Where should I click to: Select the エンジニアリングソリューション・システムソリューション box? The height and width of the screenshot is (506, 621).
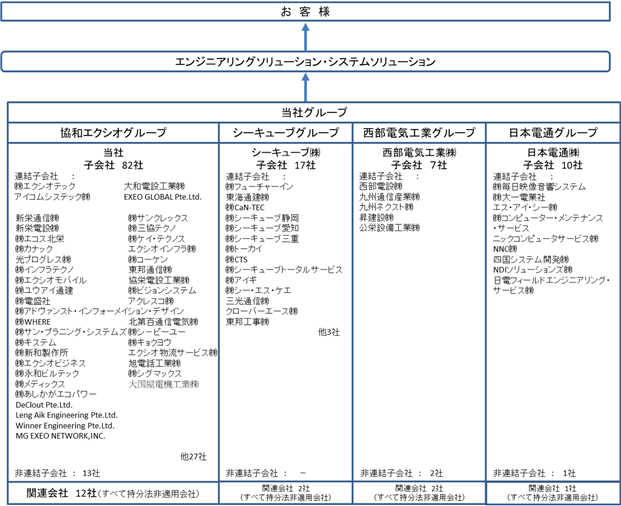pos(305,61)
